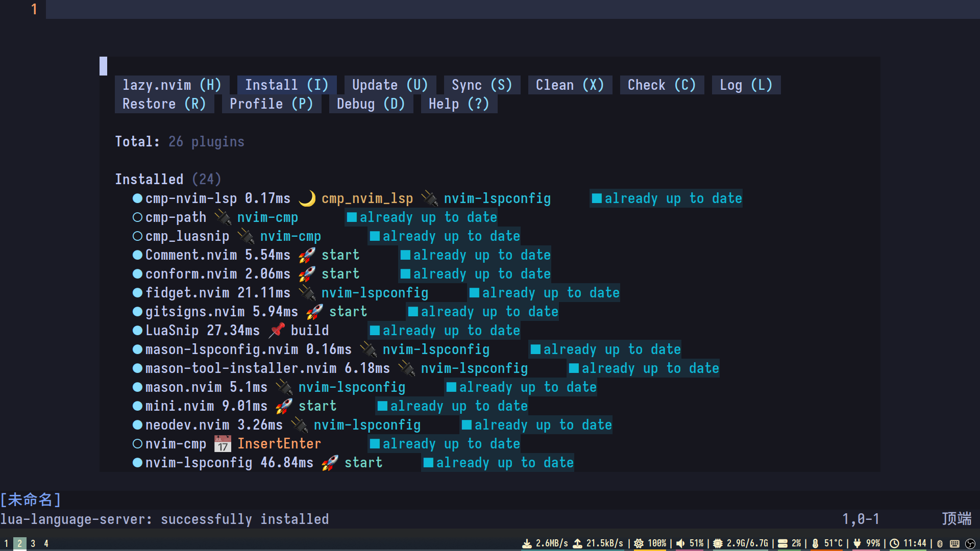The width and height of the screenshot is (980, 551).
Task: Expand the nvim-lspconfig 46.84ms plugin entry
Action: point(199,463)
